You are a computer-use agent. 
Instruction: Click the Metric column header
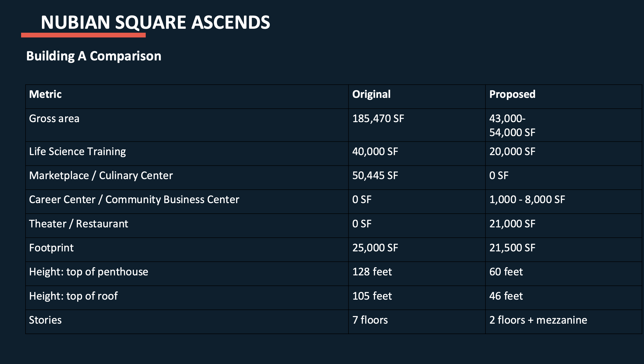[x=45, y=94]
